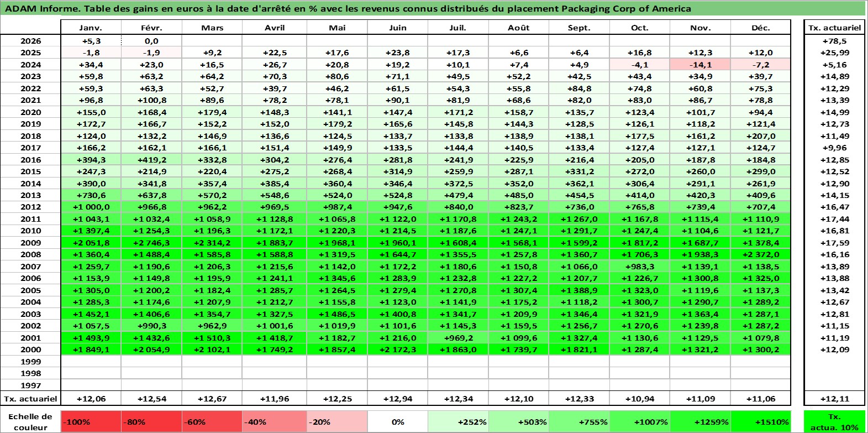This screenshot has height=433, width=868.
Task: Select the cell +394,3 in 2016
Action: click(x=91, y=160)
